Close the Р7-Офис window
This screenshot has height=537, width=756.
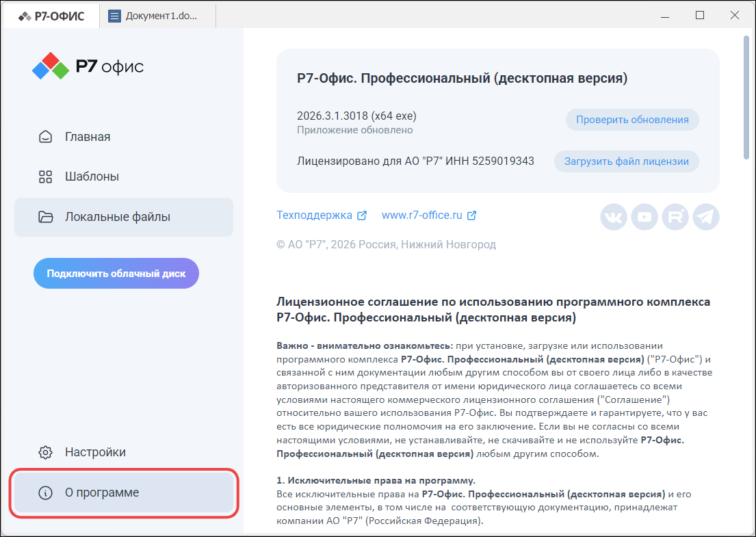click(x=735, y=16)
